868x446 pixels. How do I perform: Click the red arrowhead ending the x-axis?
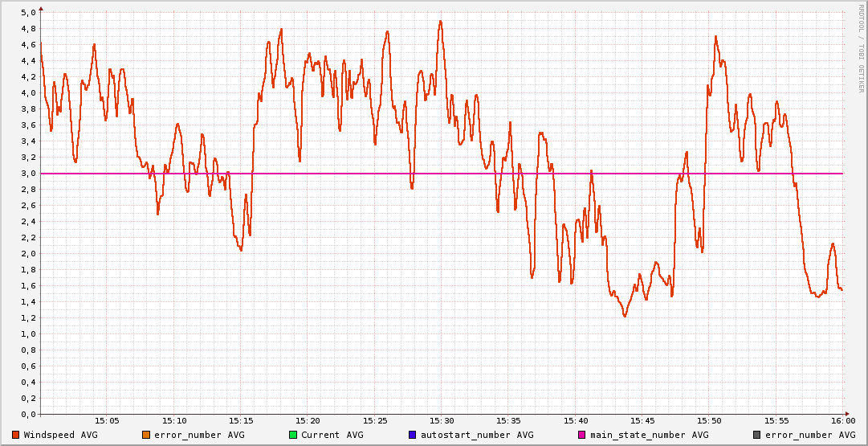[846, 414]
